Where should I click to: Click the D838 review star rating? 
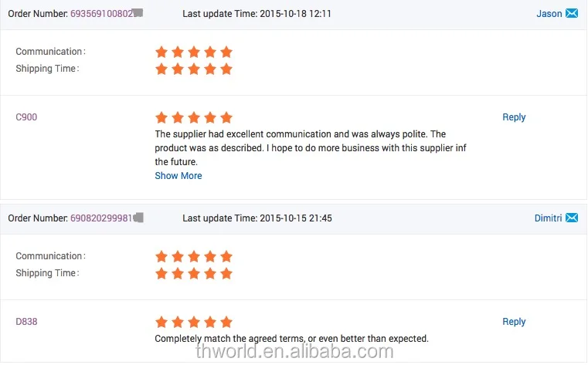click(x=193, y=322)
